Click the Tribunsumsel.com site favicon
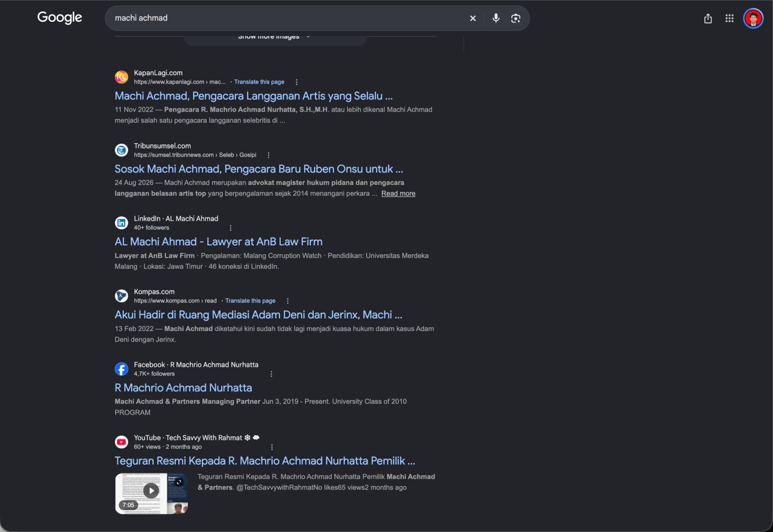Viewport: 773px width, 532px height. (x=121, y=150)
